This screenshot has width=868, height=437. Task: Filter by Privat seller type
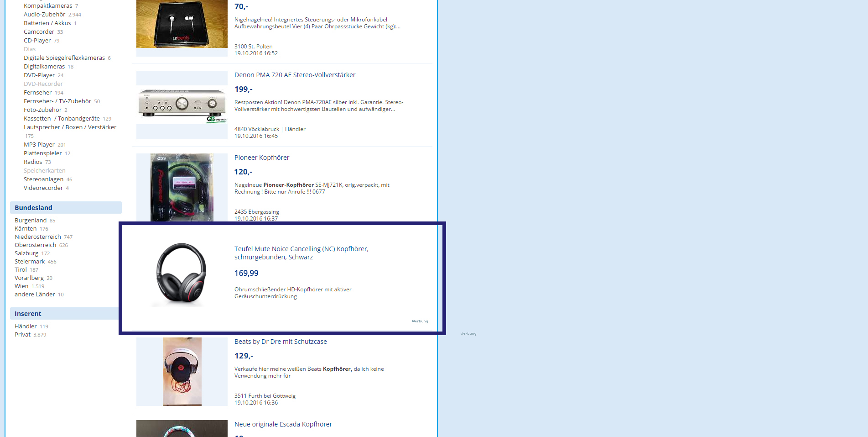click(x=22, y=335)
